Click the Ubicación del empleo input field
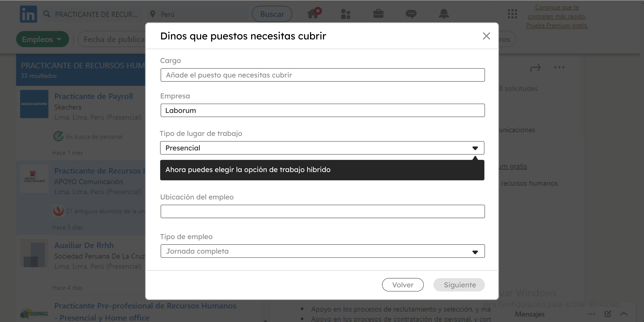This screenshot has width=644, height=322. pos(323,211)
